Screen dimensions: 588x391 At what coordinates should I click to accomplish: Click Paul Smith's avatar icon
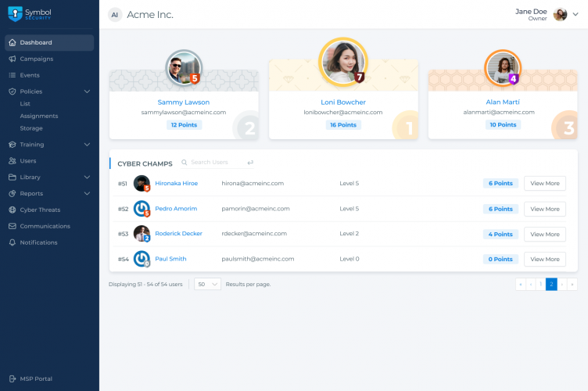click(x=142, y=259)
